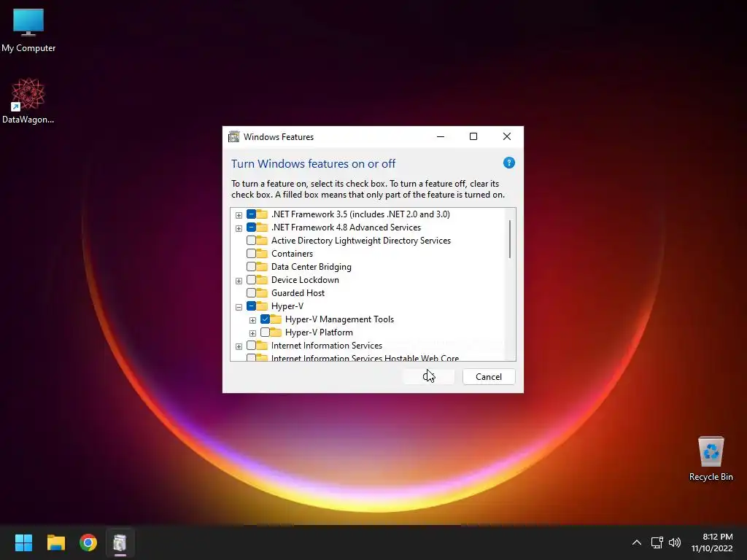
Task: Enable the Containers feature checkbox
Action: point(251,253)
